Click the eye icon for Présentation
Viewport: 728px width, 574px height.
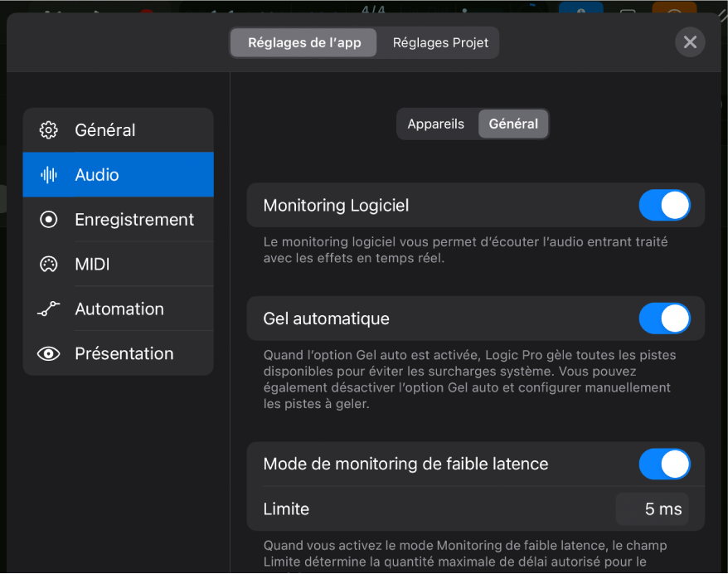(x=49, y=354)
